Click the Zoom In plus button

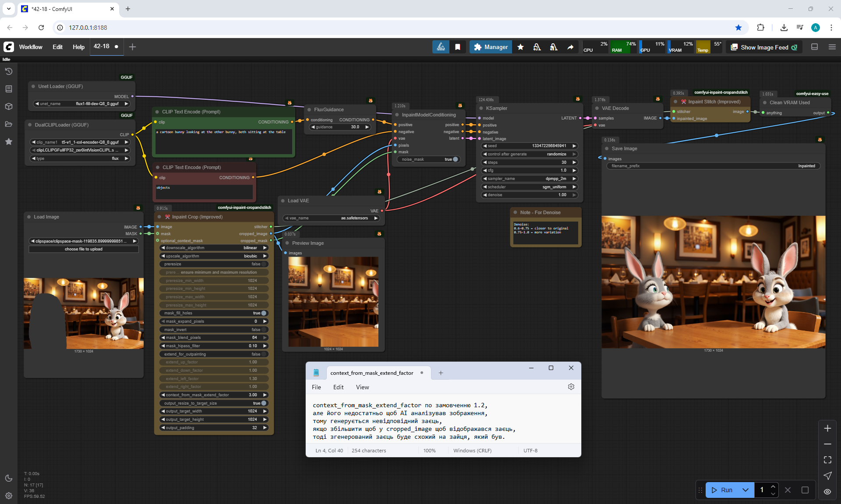click(x=827, y=428)
